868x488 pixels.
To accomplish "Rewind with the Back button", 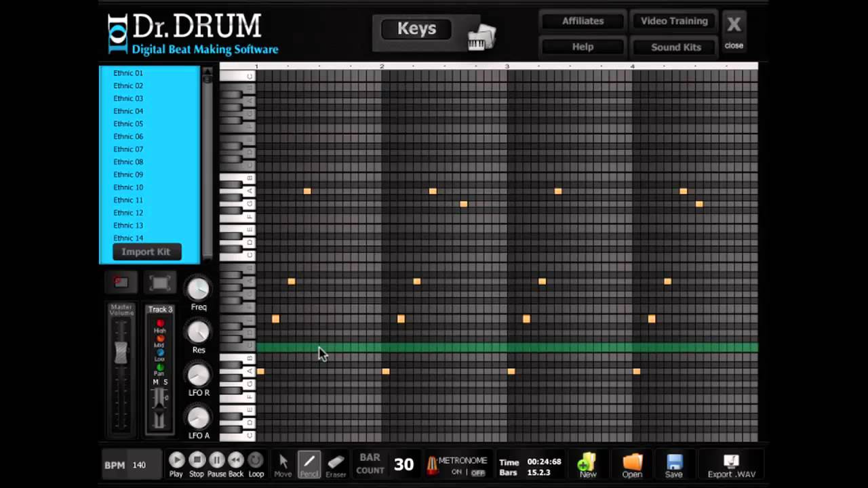I will tap(236, 460).
